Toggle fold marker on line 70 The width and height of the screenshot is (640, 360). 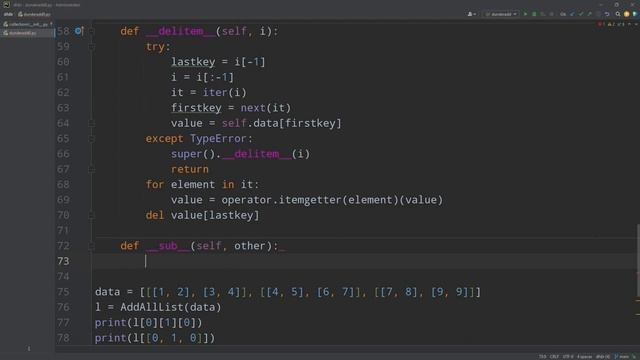[91, 215]
